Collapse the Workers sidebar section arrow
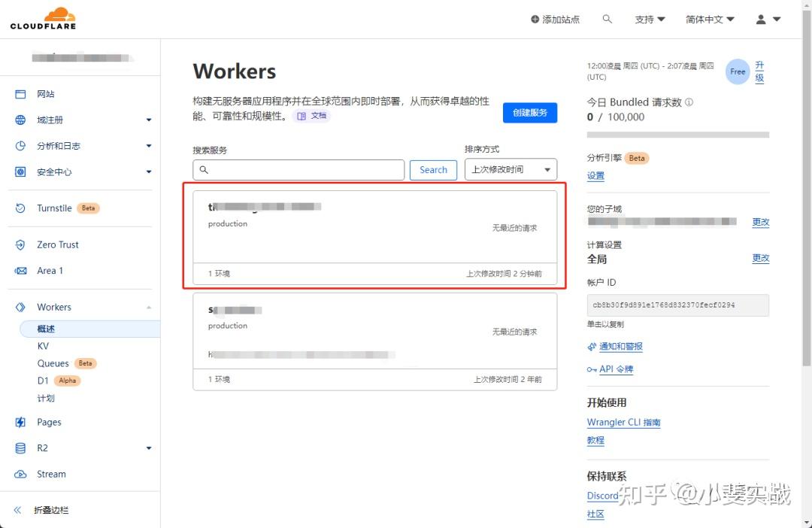The image size is (812, 528). point(149,308)
